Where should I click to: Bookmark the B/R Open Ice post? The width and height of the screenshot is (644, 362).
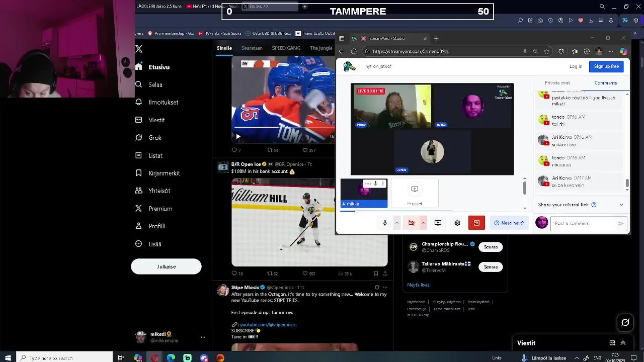click(x=376, y=274)
